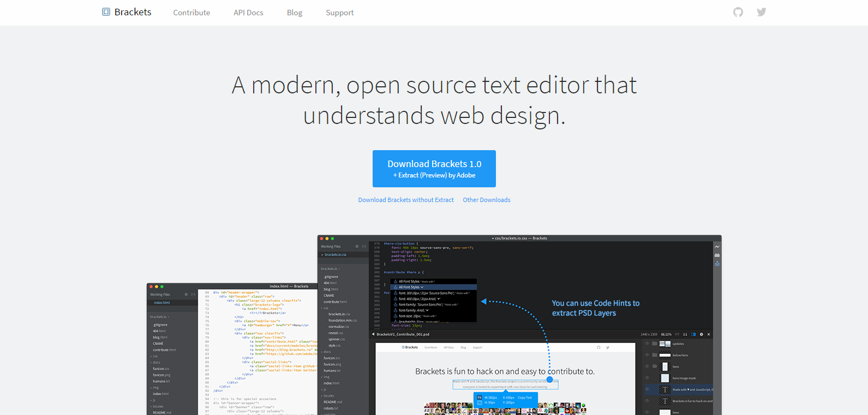
Task: Open the Other Downloads link
Action: [487, 200]
